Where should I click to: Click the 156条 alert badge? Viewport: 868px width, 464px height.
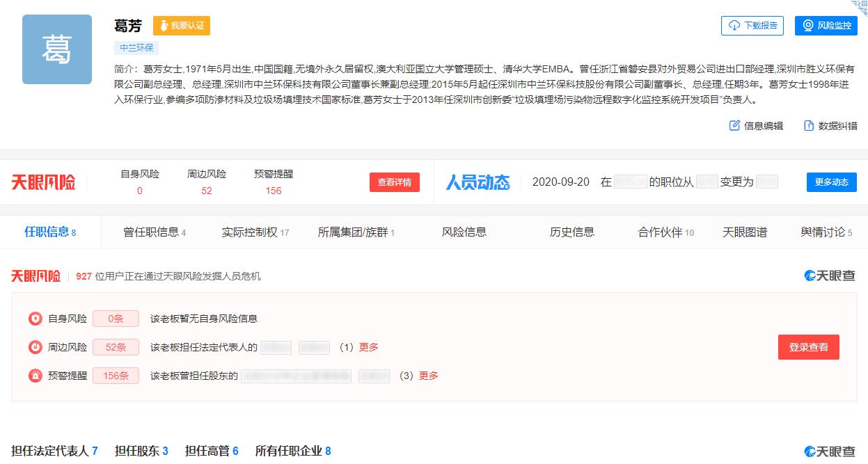tap(116, 376)
